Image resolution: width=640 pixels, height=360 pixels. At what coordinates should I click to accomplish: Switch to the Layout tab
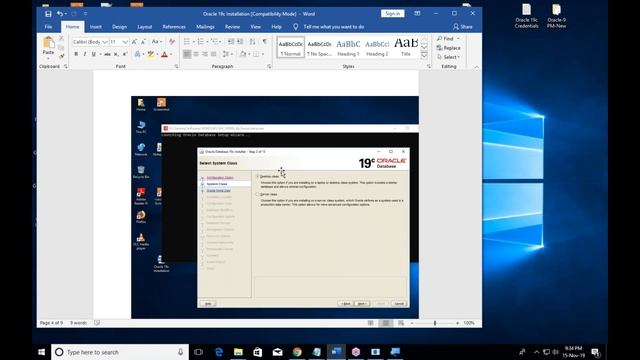point(144,27)
